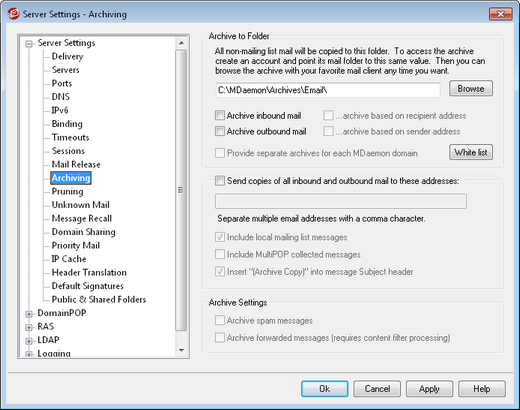Click the Browse button
This screenshot has width=520, height=410.
point(471,89)
